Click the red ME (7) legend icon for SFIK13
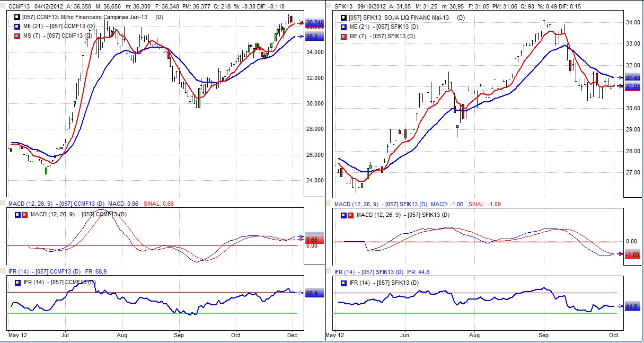 [x=344, y=36]
